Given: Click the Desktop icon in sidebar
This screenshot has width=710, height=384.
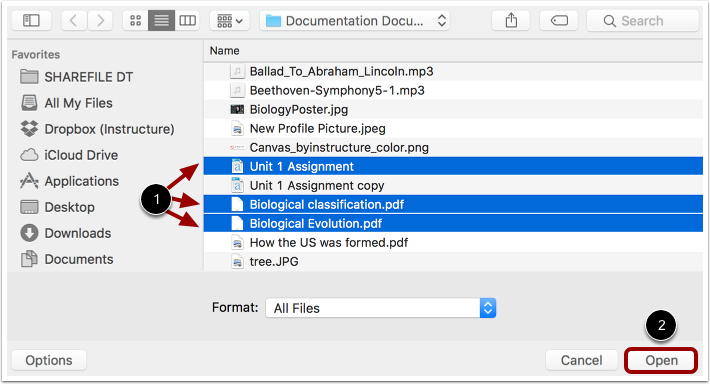Looking at the screenshot, I should pos(29,207).
